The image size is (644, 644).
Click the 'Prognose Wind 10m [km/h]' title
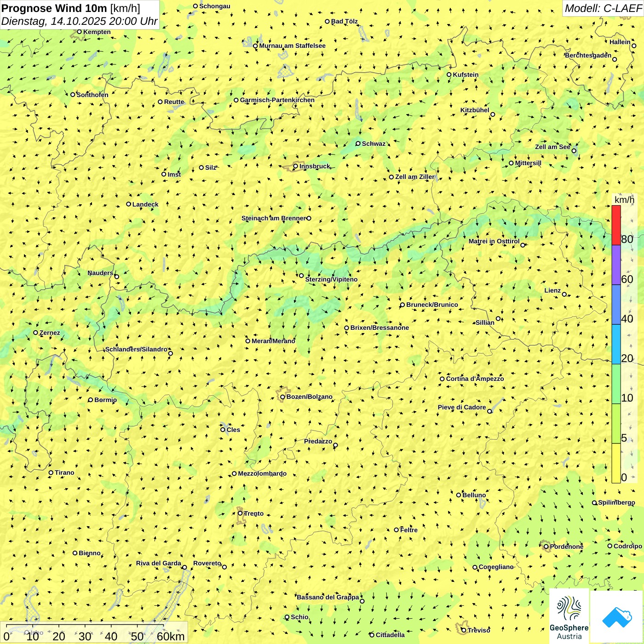71,8
